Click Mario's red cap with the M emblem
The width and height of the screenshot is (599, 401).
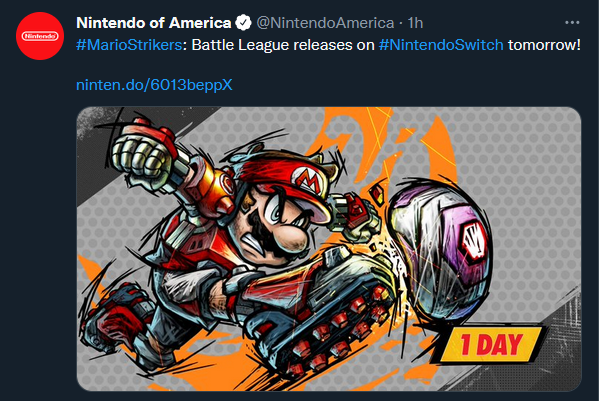click(x=291, y=180)
